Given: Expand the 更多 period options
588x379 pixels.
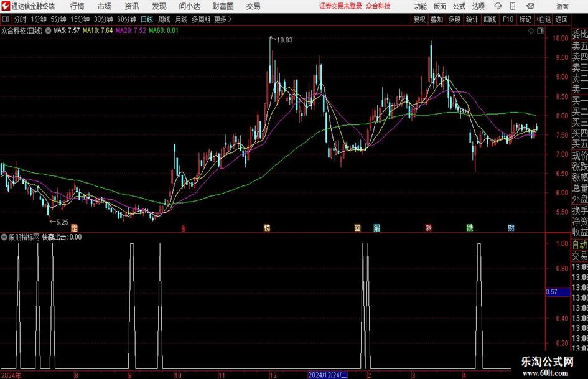Looking at the screenshot, I should click(x=223, y=19).
